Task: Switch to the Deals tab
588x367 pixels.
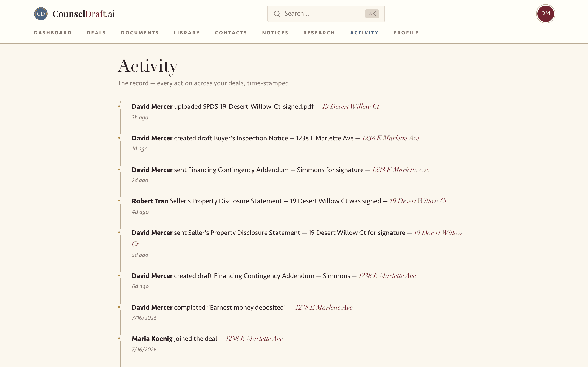Action: click(x=96, y=33)
